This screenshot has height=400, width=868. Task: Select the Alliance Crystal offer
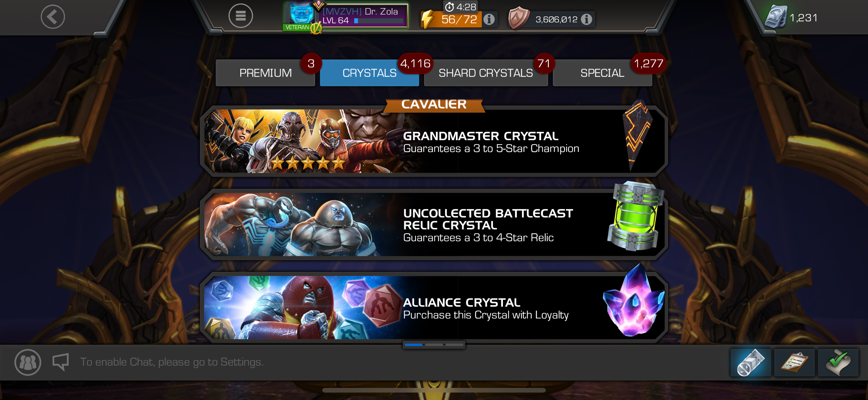point(434,307)
